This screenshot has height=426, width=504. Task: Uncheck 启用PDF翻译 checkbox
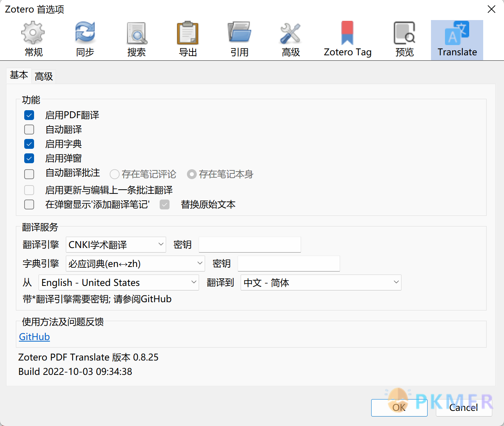[29, 115]
